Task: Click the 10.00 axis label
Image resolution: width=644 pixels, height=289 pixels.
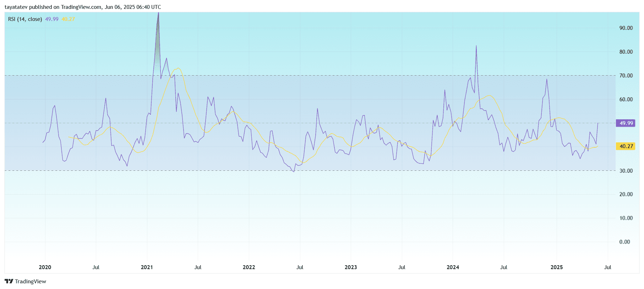Action: [626, 218]
